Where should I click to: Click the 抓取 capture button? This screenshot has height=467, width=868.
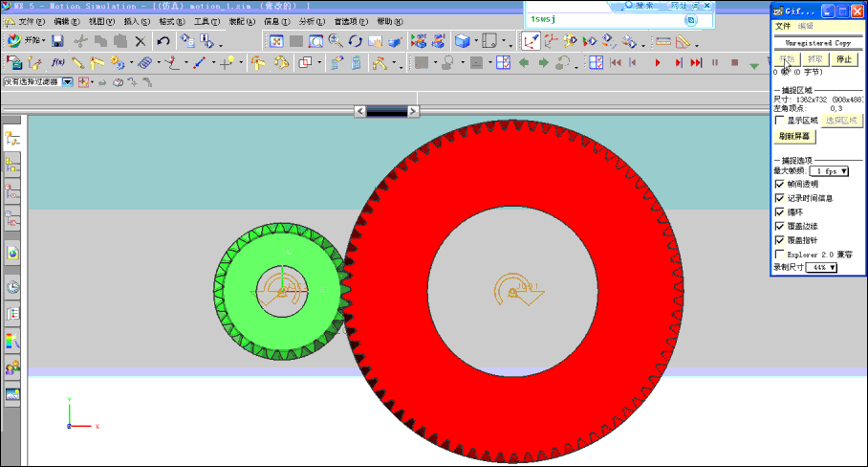click(x=814, y=58)
